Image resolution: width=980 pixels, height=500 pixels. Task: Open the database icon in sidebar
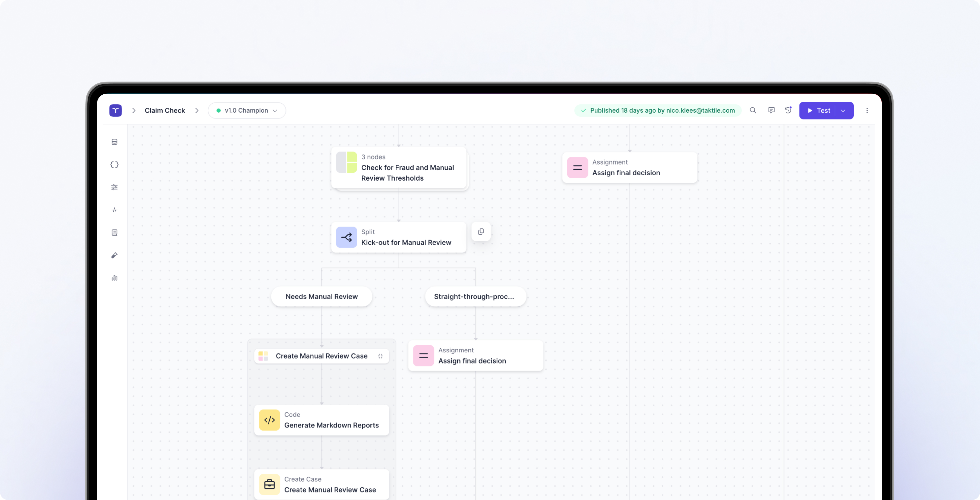(115, 142)
